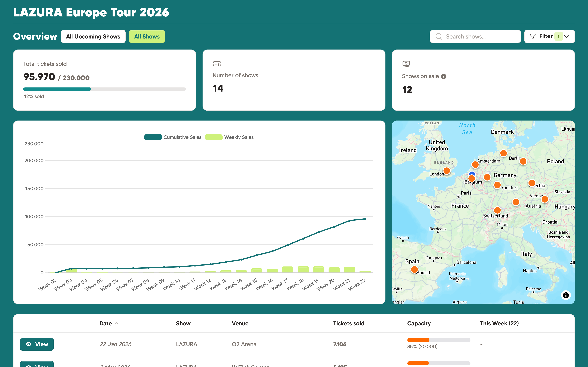Click Week 18 weekly sales bar
The image size is (588, 367).
pos(303,269)
